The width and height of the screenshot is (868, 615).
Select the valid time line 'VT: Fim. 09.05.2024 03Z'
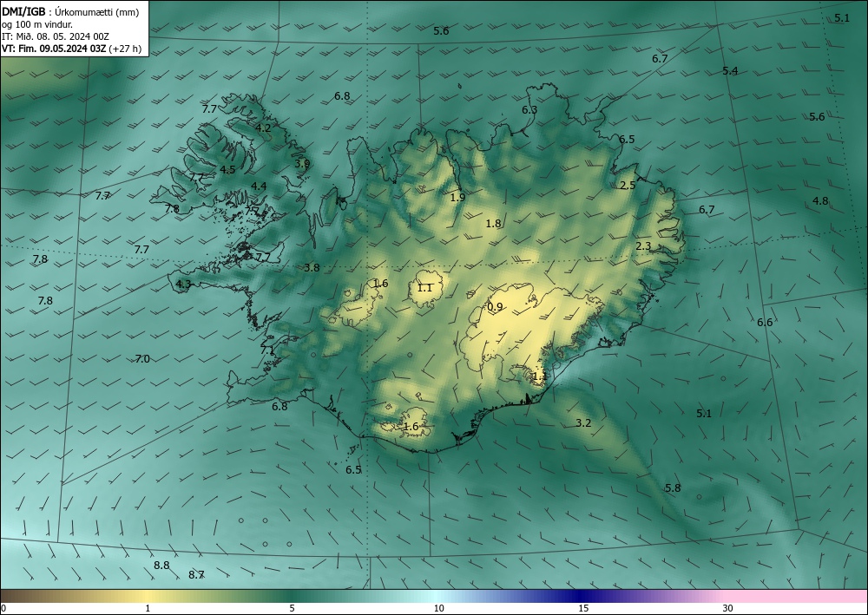54,49
